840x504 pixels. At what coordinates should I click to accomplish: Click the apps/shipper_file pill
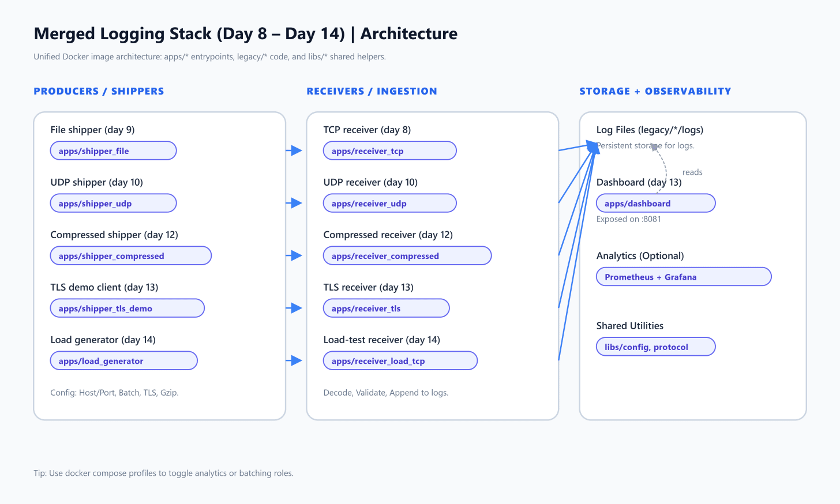coord(113,151)
